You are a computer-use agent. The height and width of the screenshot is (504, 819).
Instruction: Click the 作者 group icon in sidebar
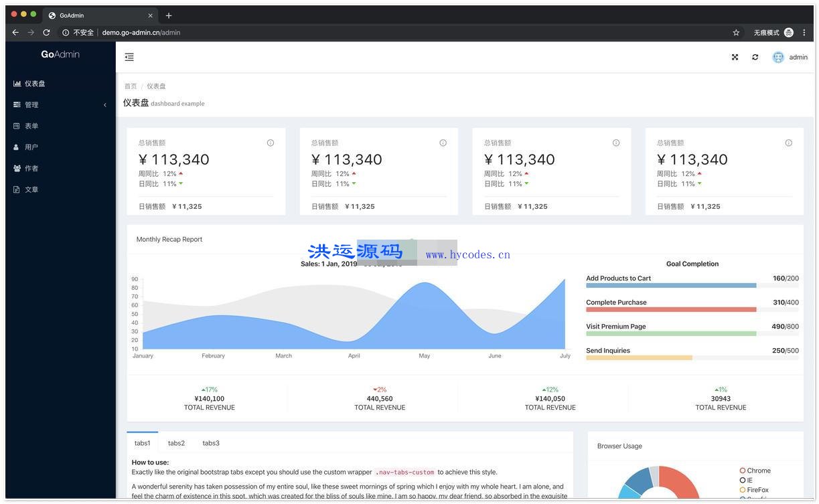point(17,168)
